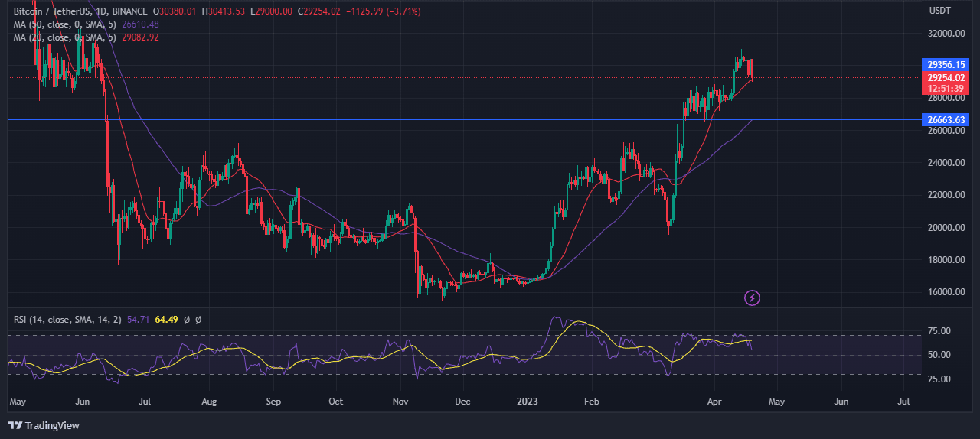Click the Dec label on the time axis
The height and width of the screenshot is (439, 980).
point(462,401)
